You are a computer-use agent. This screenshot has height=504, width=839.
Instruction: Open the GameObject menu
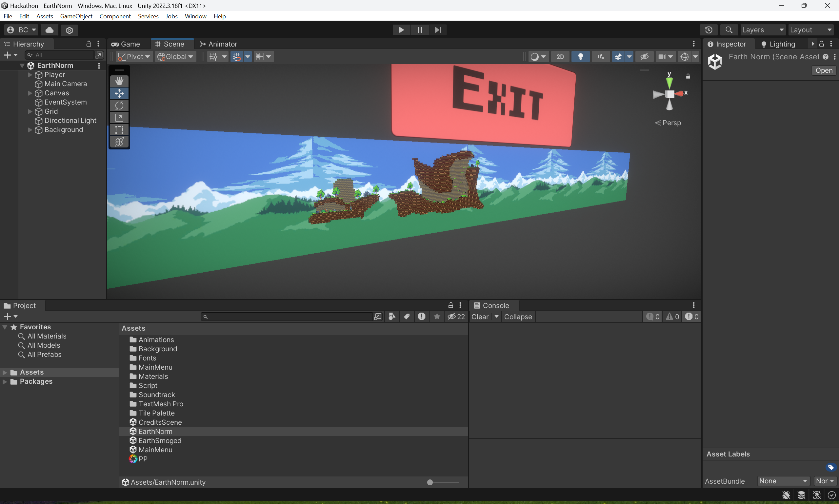pyautogui.click(x=76, y=16)
